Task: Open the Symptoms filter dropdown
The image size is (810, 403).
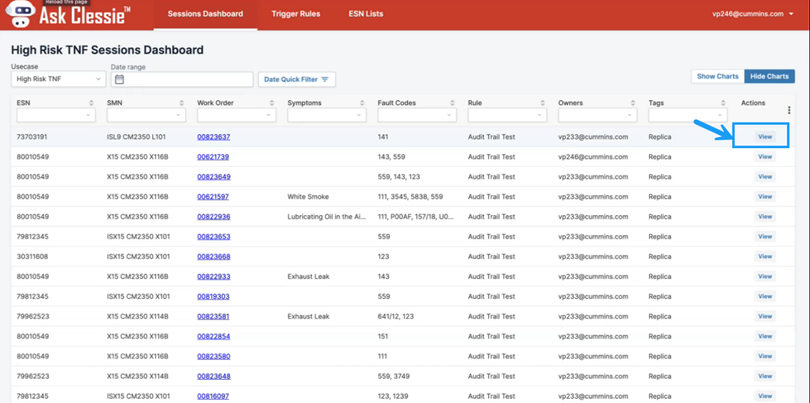Action: pos(327,115)
